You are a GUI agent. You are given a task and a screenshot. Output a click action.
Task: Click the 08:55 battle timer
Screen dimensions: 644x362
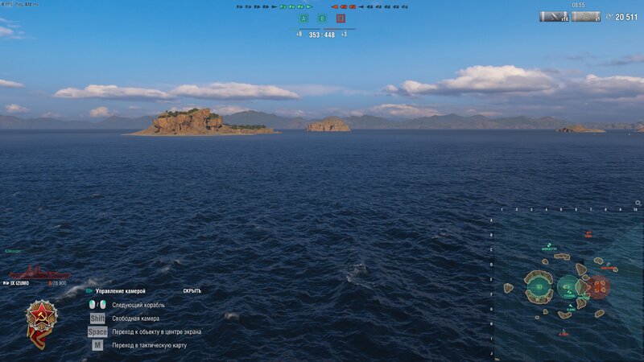578,5
